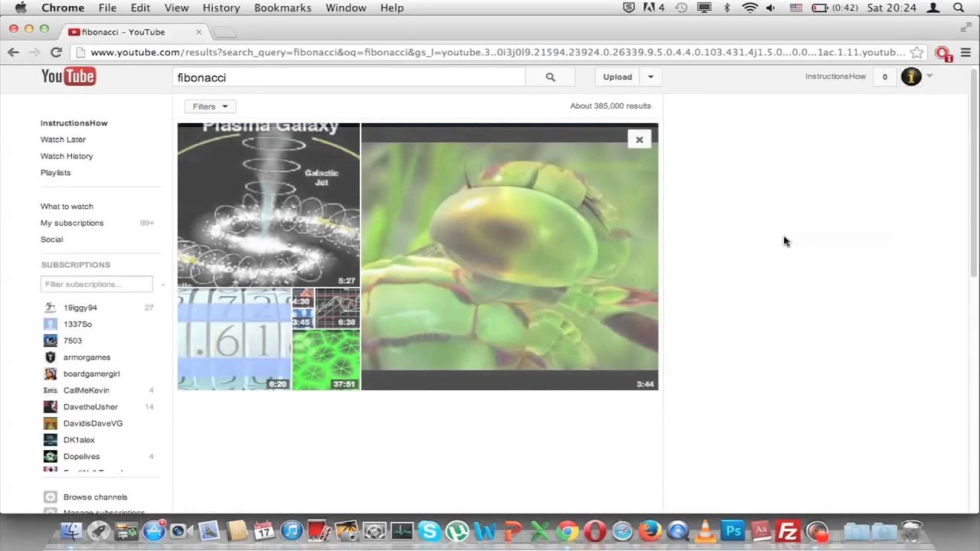Click the browser address bar
The image size is (980, 551).
(498, 52)
